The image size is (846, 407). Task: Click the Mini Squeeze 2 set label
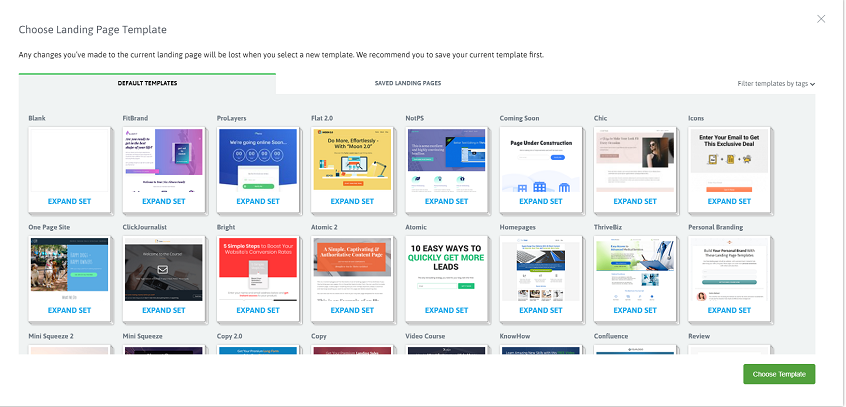coord(51,336)
